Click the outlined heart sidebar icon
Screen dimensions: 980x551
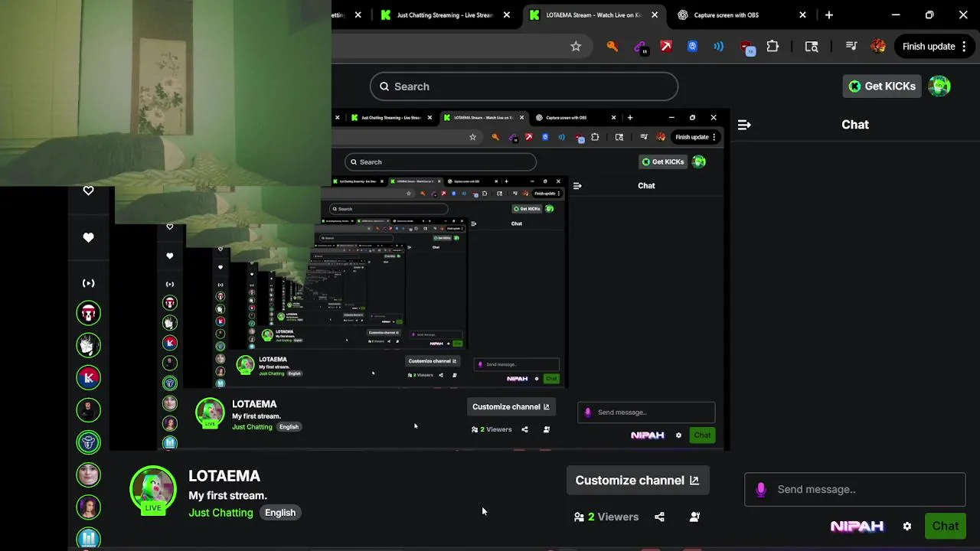click(x=88, y=191)
